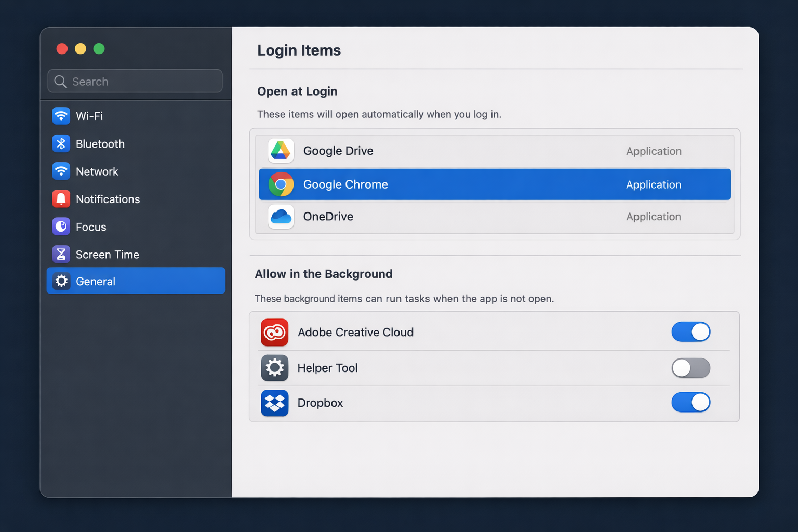This screenshot has width=798, height=532.
Task: Open the Focus settings pane
Action: coord(136,227)
